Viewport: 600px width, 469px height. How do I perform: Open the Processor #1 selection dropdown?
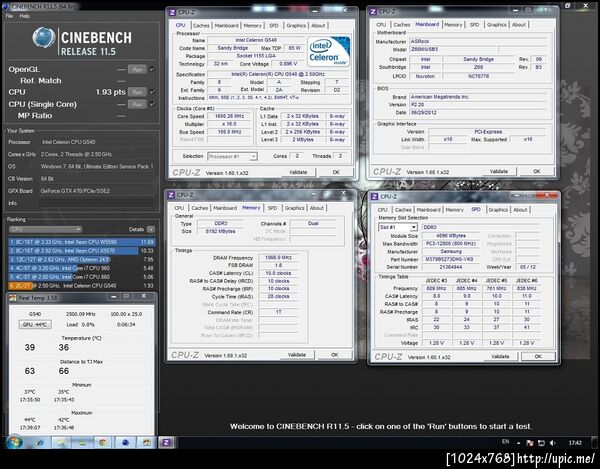[x=232, y=156]
